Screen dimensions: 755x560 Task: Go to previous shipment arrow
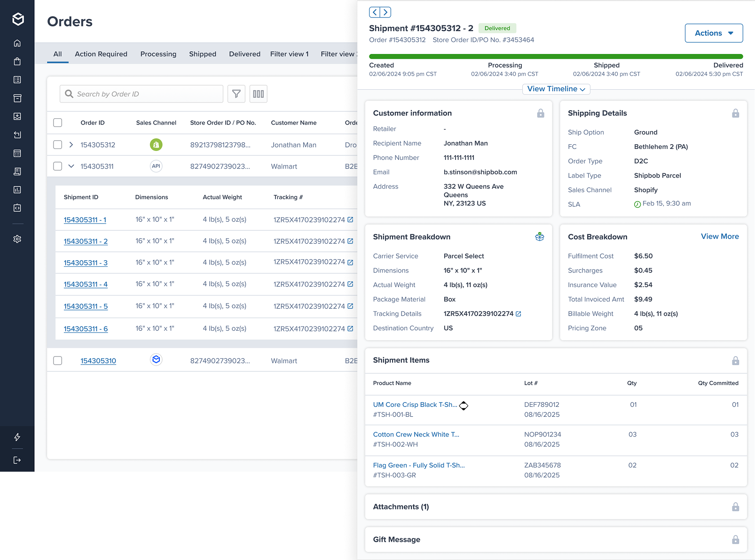pos(375,12)
